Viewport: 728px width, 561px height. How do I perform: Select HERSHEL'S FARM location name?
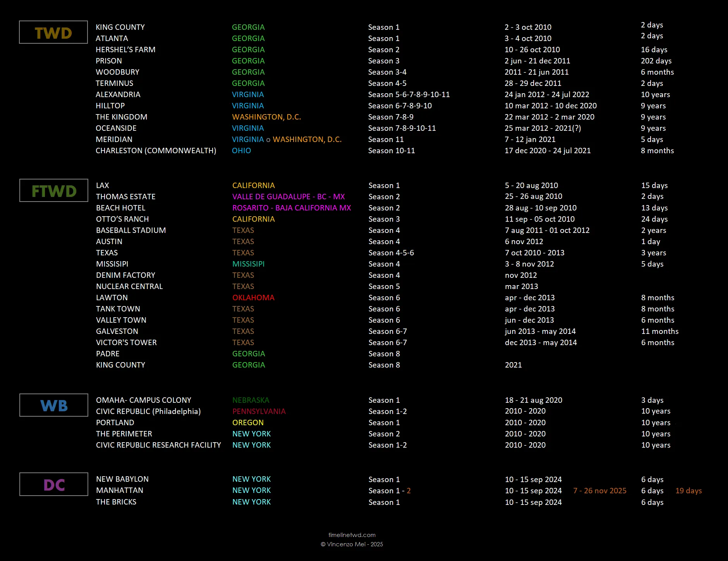pos(125,50)
